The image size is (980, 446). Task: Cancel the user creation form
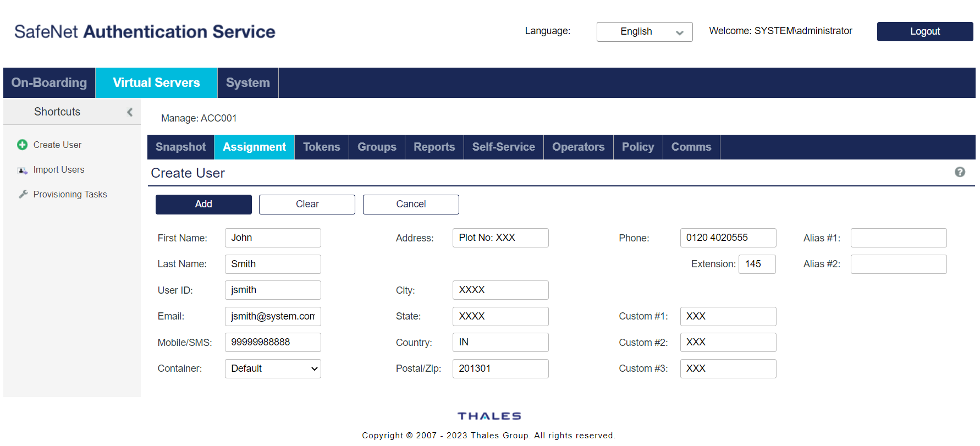tap(411, 204)
